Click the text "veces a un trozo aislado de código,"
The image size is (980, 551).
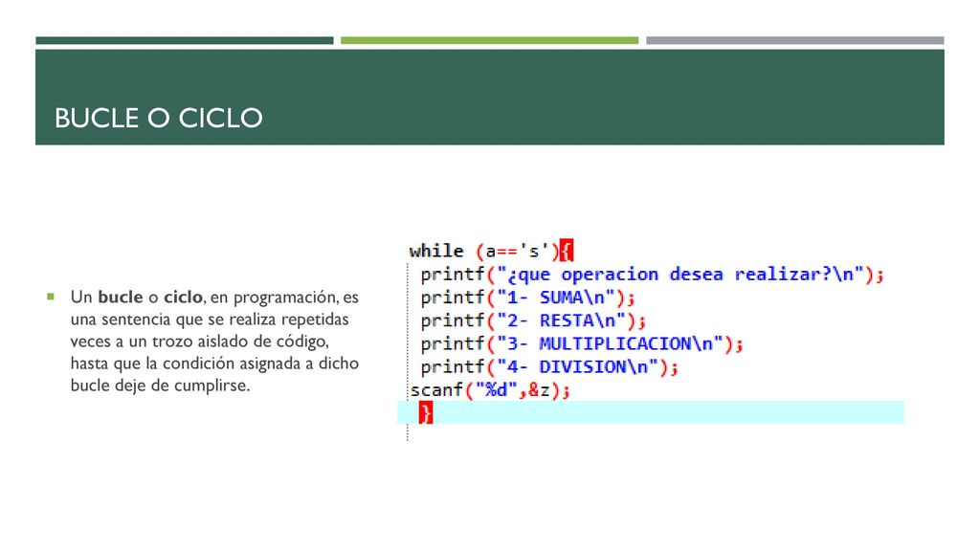pos(199,342)
